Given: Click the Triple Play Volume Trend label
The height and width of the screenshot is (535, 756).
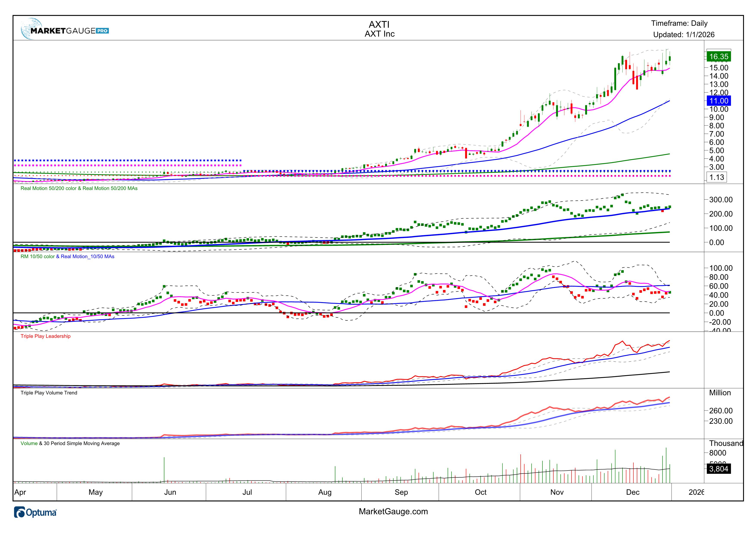Looking at the screenshot, I should pos(49,393).
